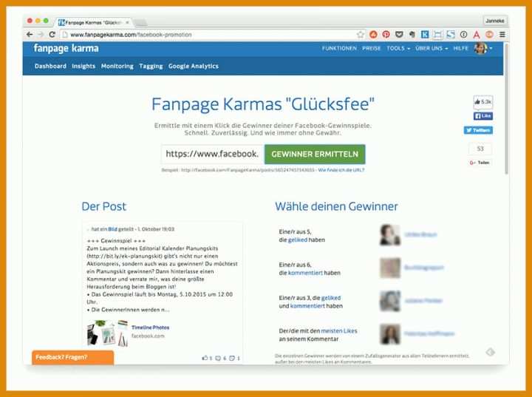Click the comments icon under the post
Viewport: 532px width, 397px height.
point(218,358)
